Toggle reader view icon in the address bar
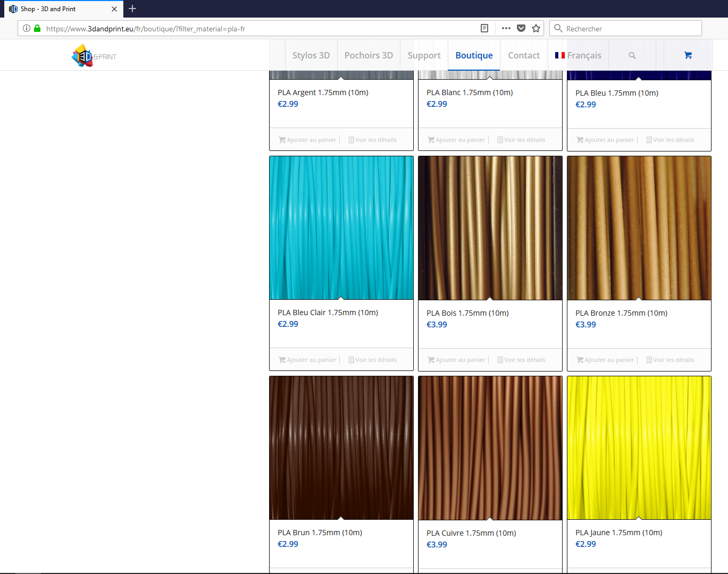Screen dimensions: 728x574 484,28
